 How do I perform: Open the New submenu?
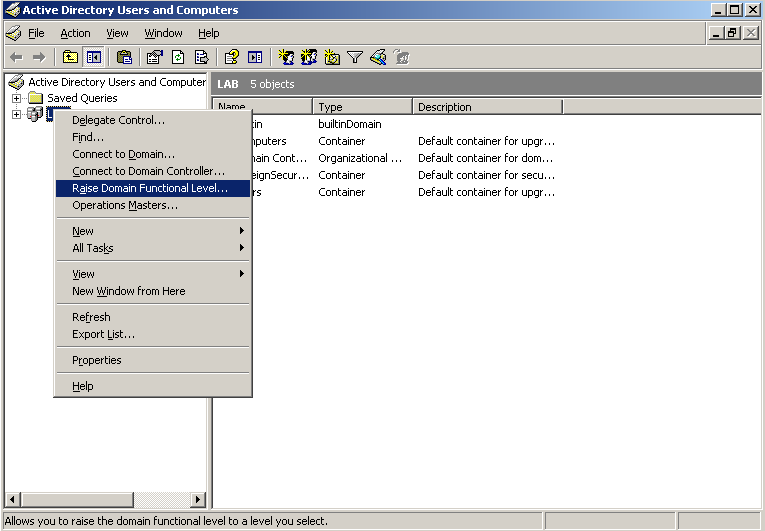coord(153,231)
